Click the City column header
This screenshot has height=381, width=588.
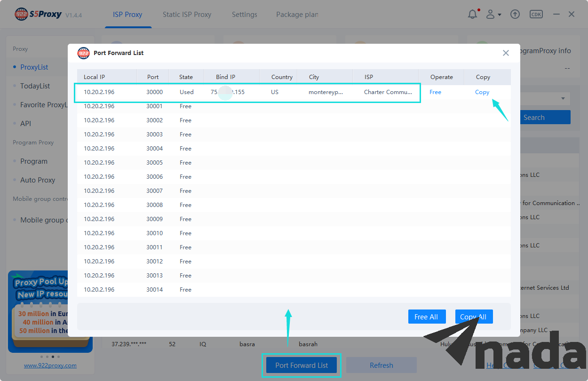(x=325, y=77)
